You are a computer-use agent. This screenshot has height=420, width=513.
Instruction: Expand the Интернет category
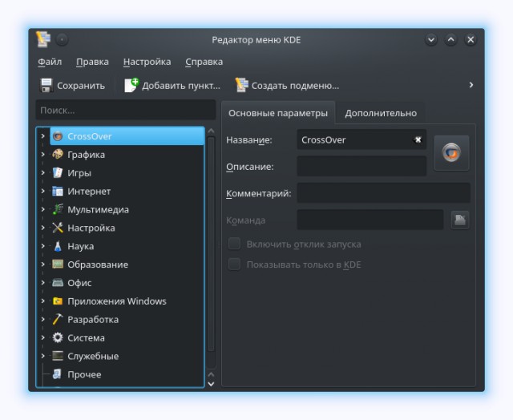pyautogui.click(x=42, y=191)
